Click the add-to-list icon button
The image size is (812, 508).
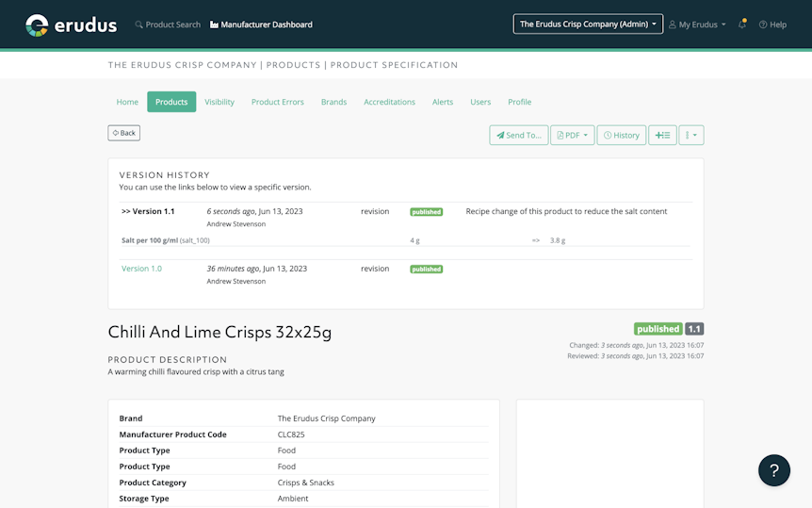click(x=662, y=135)
